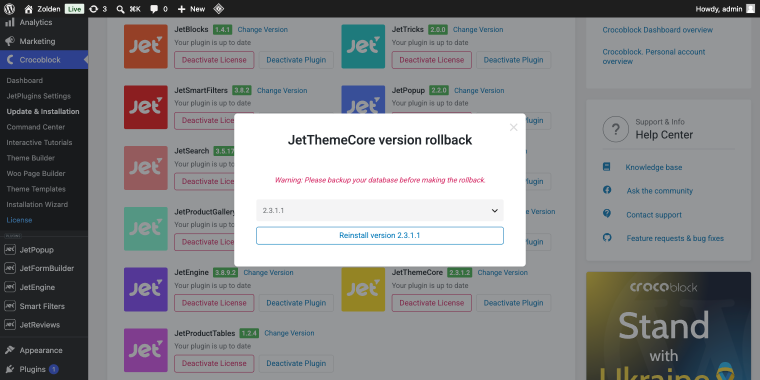Go to Crocoblock Dashboard submenu

pos(25,80)
